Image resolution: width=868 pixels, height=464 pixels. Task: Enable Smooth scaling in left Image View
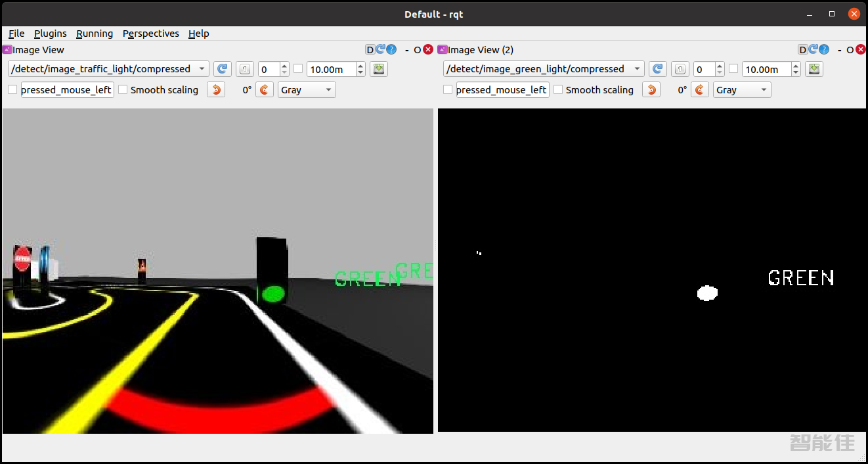click(x=123, y=89)
